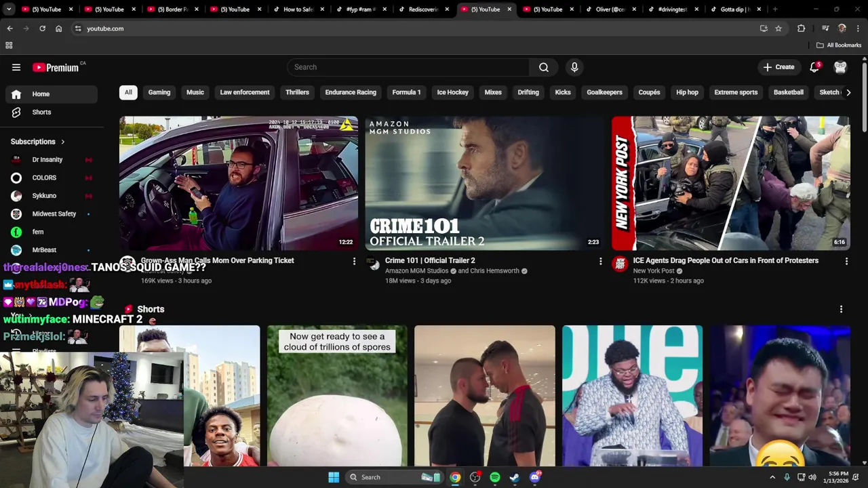Open Steam from the taskbar
The image size is (868, 488).
point(514,477)
